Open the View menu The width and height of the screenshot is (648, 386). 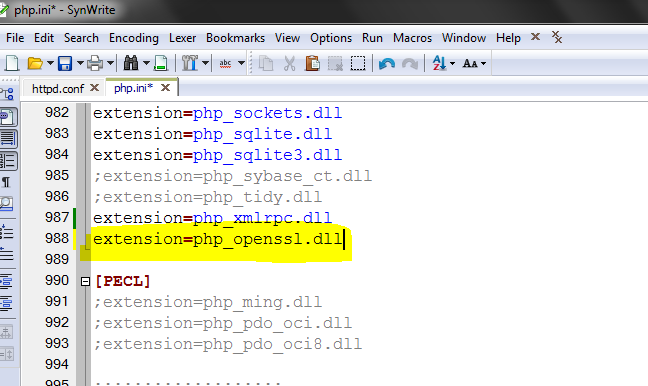(x=287, y=38)
